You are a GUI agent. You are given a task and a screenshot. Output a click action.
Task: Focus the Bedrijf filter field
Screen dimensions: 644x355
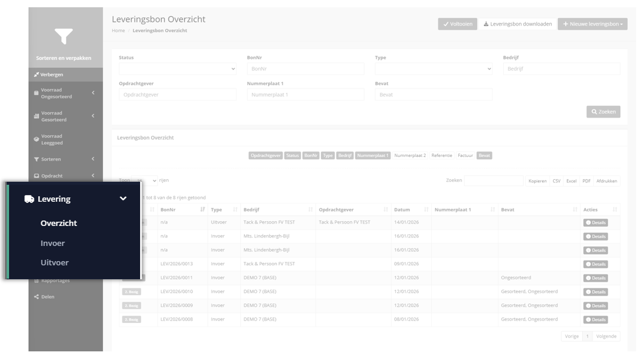(562, 68)
